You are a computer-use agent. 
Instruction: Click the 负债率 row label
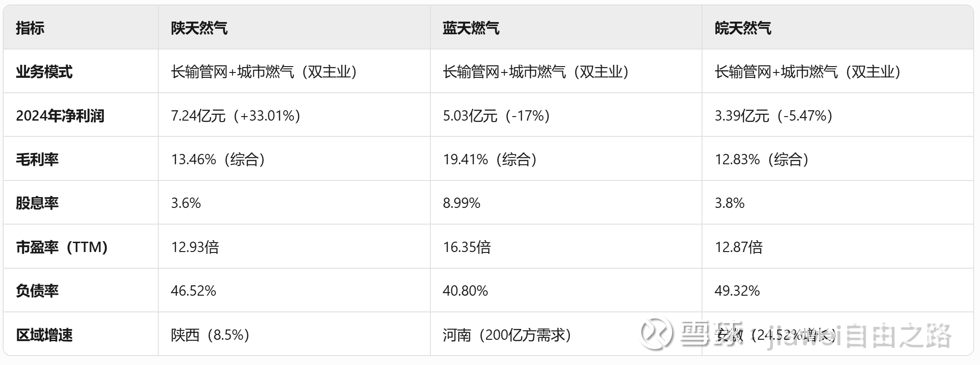click(x=37, y=291)
